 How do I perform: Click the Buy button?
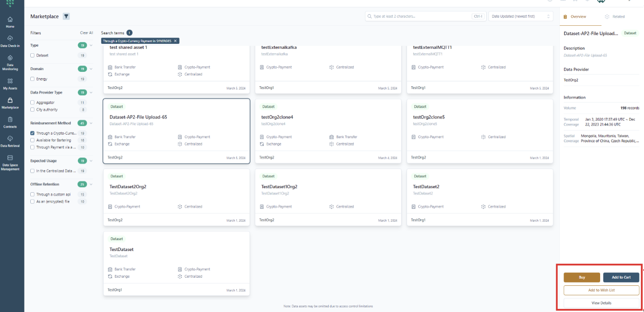coord(582,277)
